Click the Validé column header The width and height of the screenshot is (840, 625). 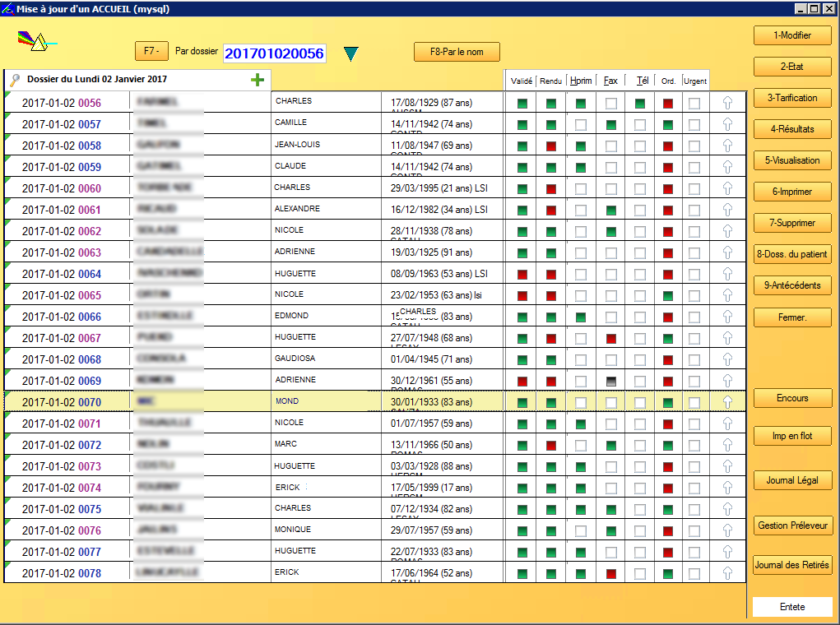521,81
